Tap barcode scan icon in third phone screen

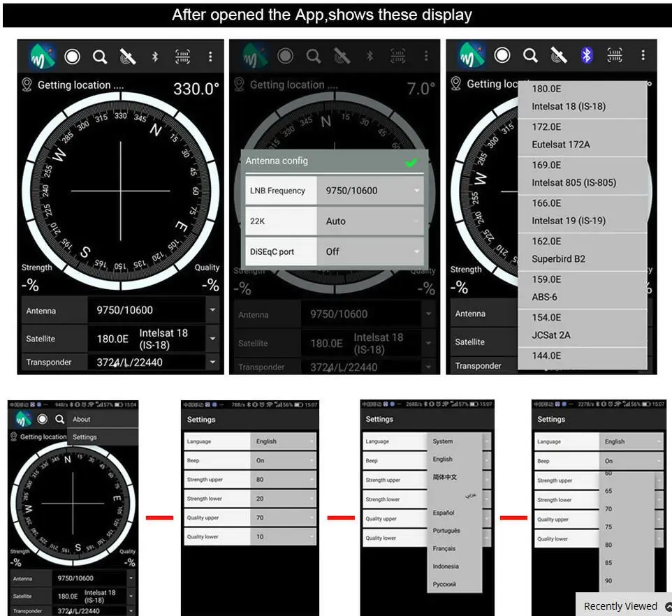[615, 55]
